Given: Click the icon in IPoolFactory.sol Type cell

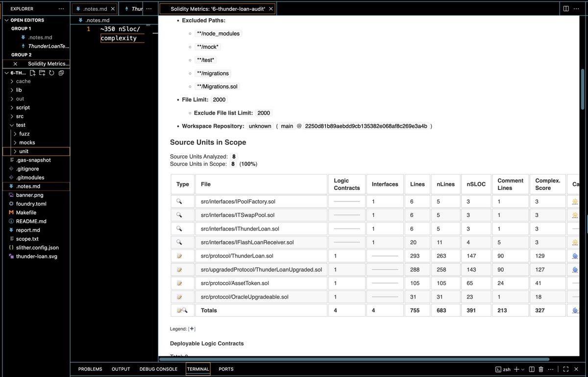Looking at the screenshot, I should pyautogui.click(x=179, y=201).
